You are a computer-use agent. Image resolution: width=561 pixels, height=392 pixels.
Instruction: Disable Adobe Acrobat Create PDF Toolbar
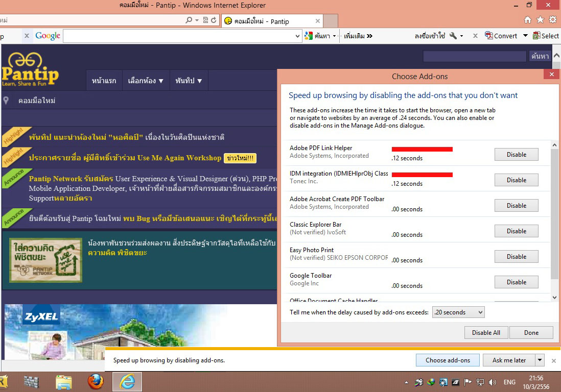[x=516, y=206]
